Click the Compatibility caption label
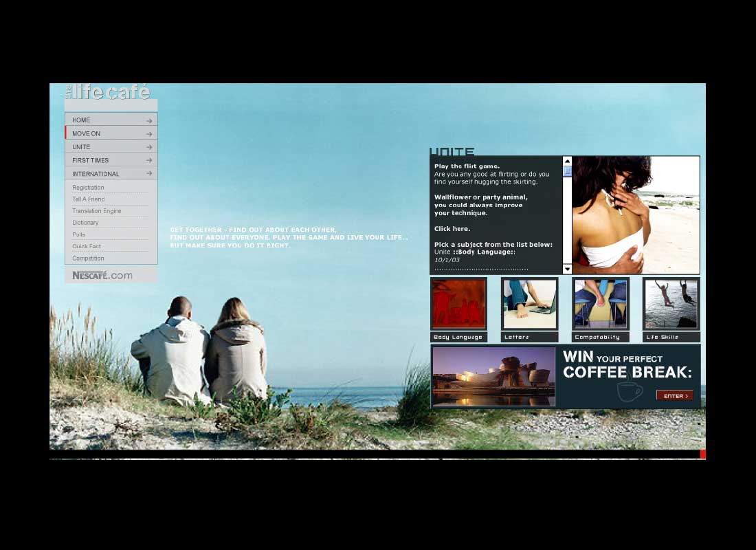This screenshot has width=756, height=550. pyautogui.click(x=600, y=338)
